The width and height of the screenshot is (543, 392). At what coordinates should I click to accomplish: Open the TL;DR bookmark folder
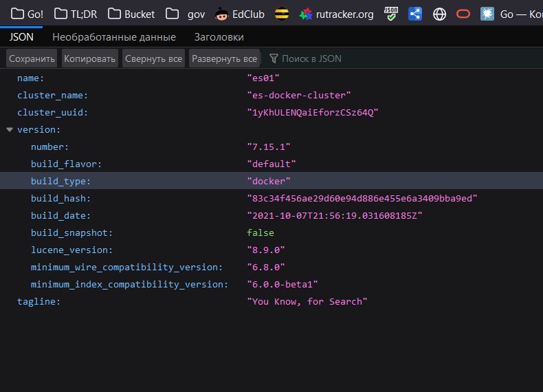76,14
